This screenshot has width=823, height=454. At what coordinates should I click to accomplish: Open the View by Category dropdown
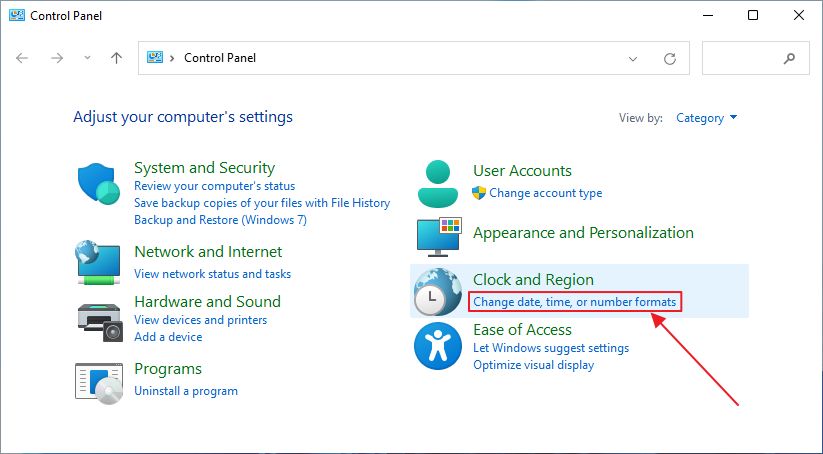click(706, 118)
